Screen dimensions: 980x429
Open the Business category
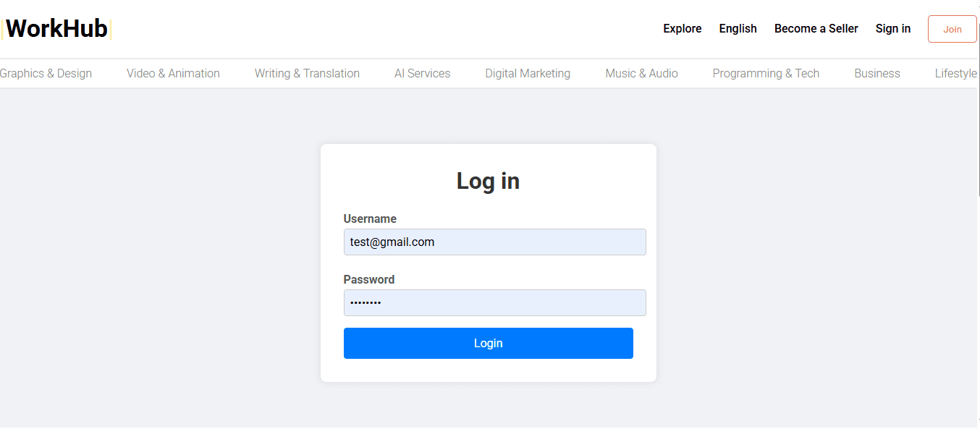[877, 73]
